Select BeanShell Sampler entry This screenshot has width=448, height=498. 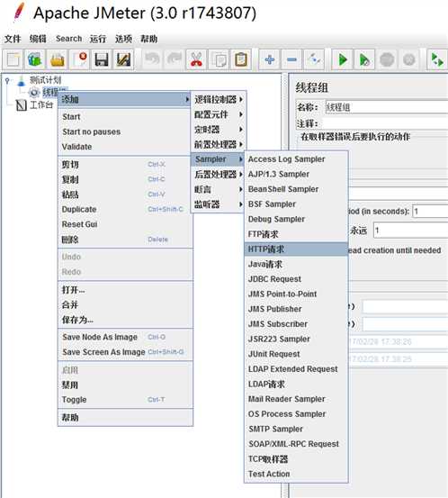(296, 189)
